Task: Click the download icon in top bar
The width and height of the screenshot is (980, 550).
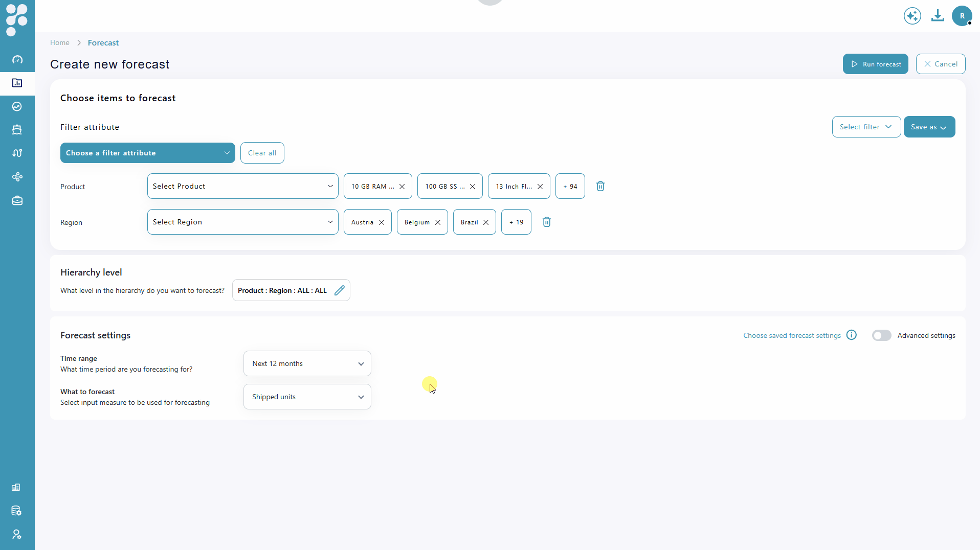Action: pos(938,16)
